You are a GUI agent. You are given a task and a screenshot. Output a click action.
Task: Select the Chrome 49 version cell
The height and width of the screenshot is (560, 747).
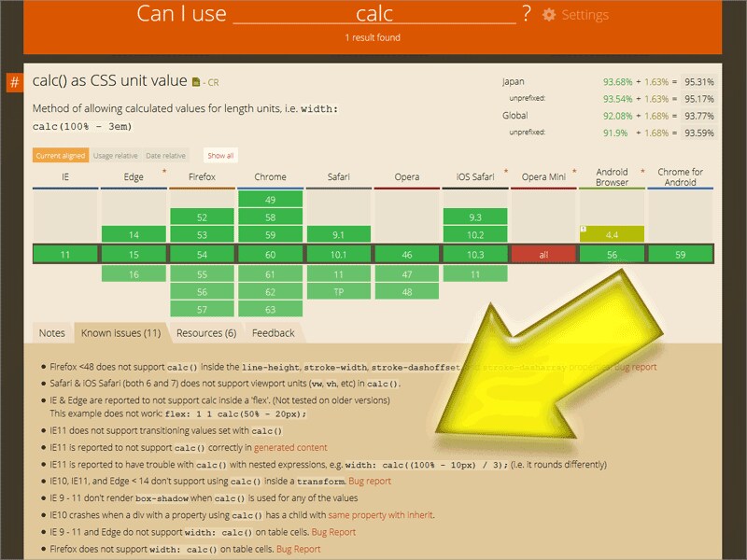[x=271, y=199]
